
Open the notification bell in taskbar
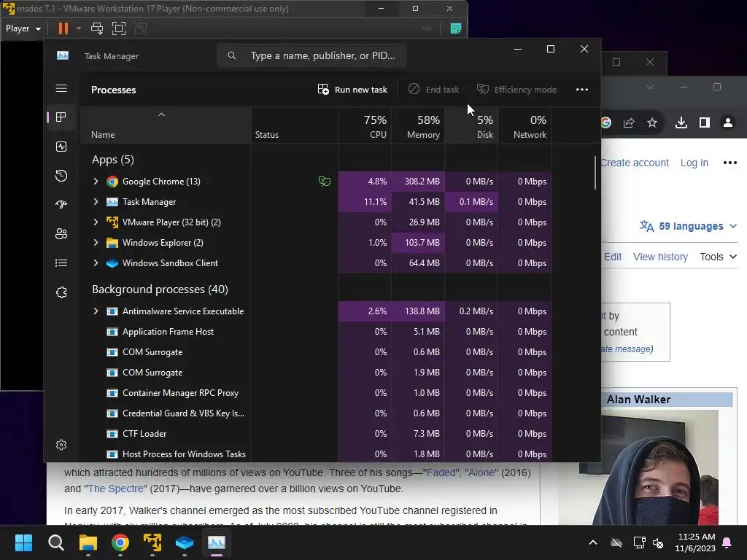[727, 542]
